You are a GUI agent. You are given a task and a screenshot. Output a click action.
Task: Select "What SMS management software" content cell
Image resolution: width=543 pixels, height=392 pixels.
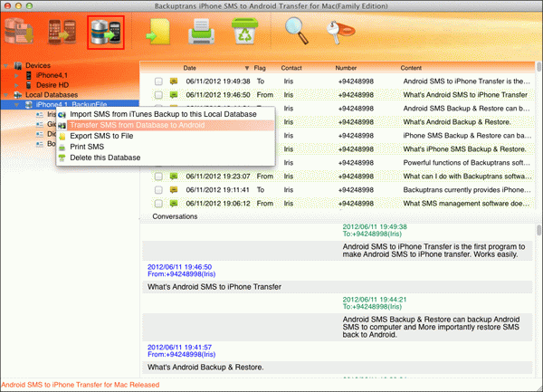click(466, 204)
